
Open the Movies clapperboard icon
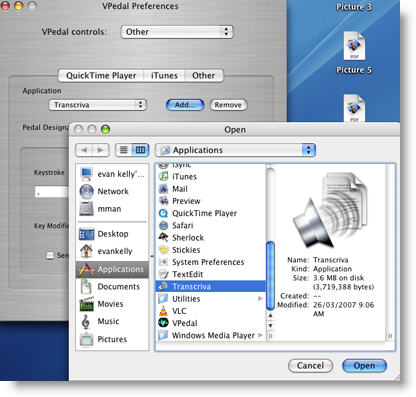click(87, 304)
